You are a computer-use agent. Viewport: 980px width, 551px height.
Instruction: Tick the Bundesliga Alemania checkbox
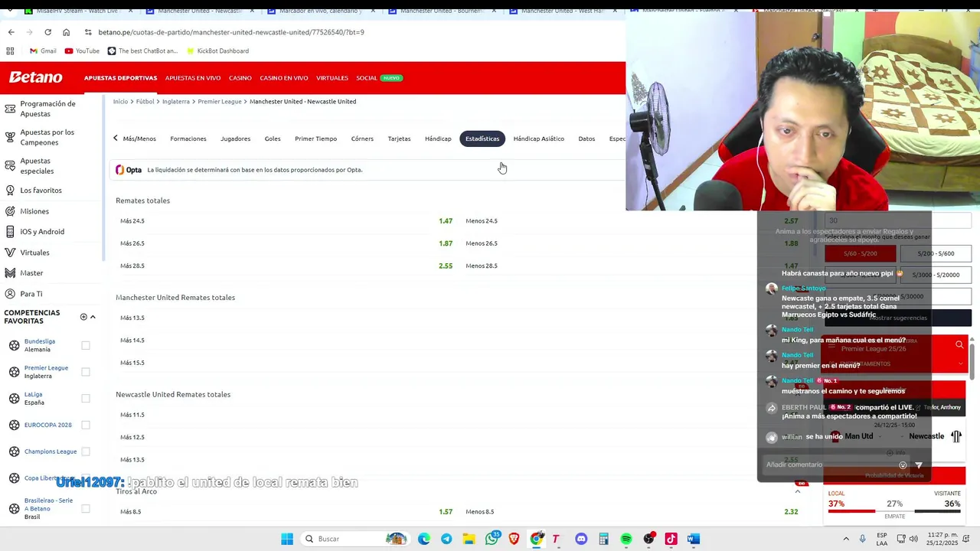coord(86,345)
